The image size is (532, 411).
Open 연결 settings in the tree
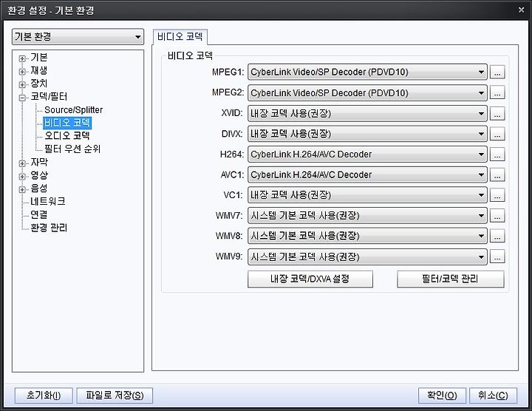pos(39,214)
